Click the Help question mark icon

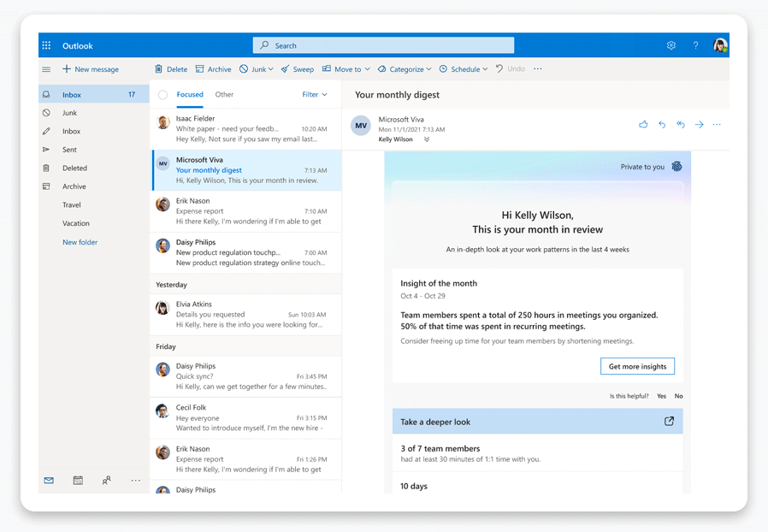tap(695, 45)
